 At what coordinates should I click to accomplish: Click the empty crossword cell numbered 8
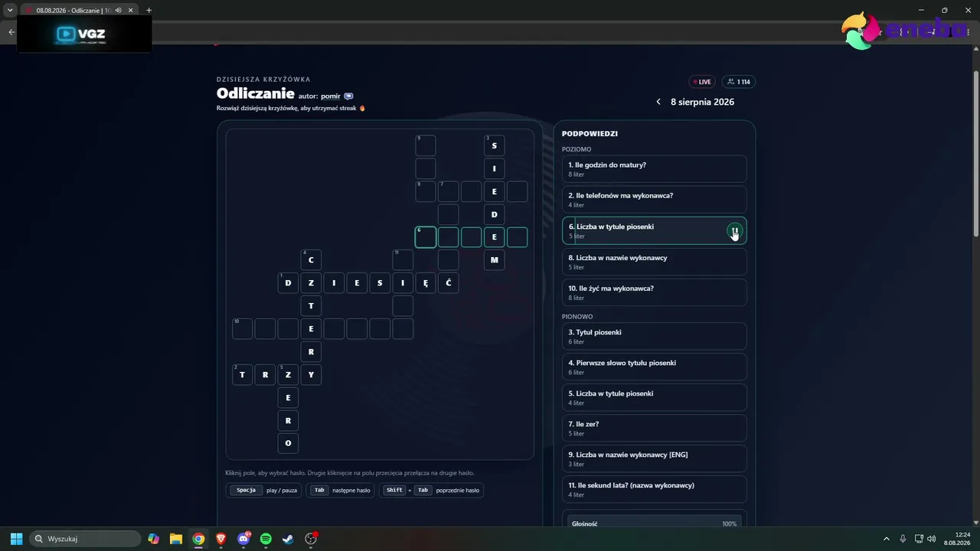[426, 191]
